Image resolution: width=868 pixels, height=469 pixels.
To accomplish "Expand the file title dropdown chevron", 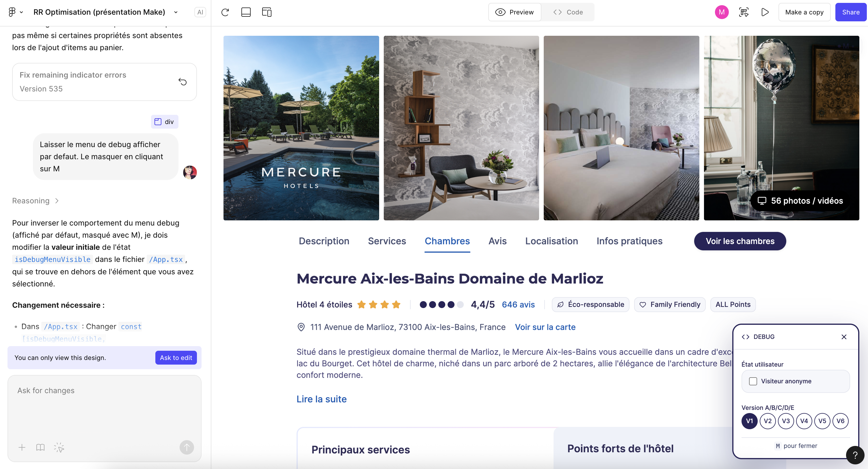I will coord(176,12).
